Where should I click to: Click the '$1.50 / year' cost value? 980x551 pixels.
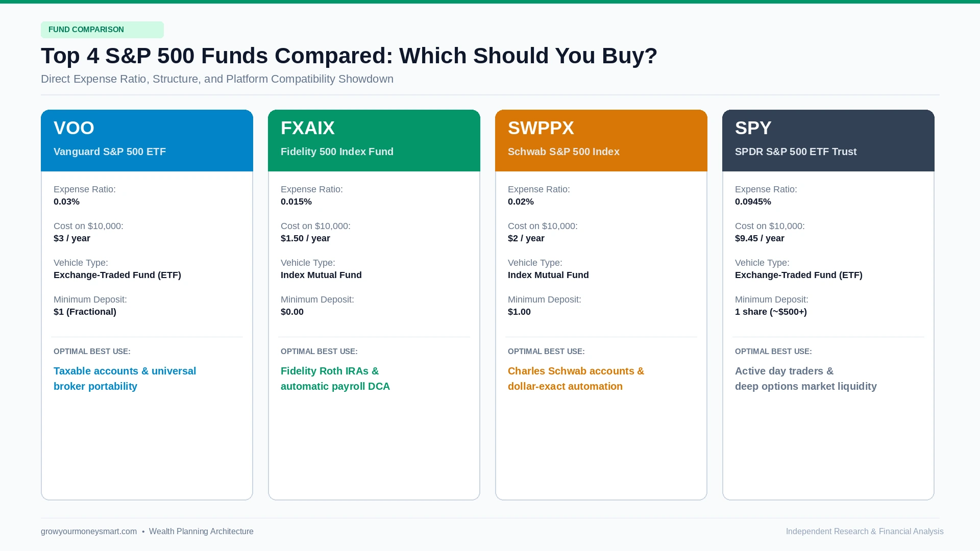point(305,238)
